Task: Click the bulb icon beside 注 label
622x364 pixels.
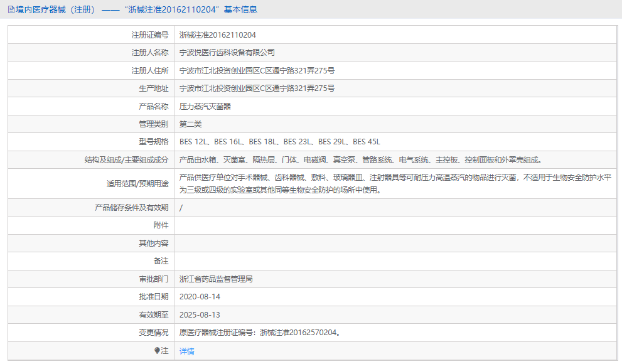Action: (x=157, y=351)
